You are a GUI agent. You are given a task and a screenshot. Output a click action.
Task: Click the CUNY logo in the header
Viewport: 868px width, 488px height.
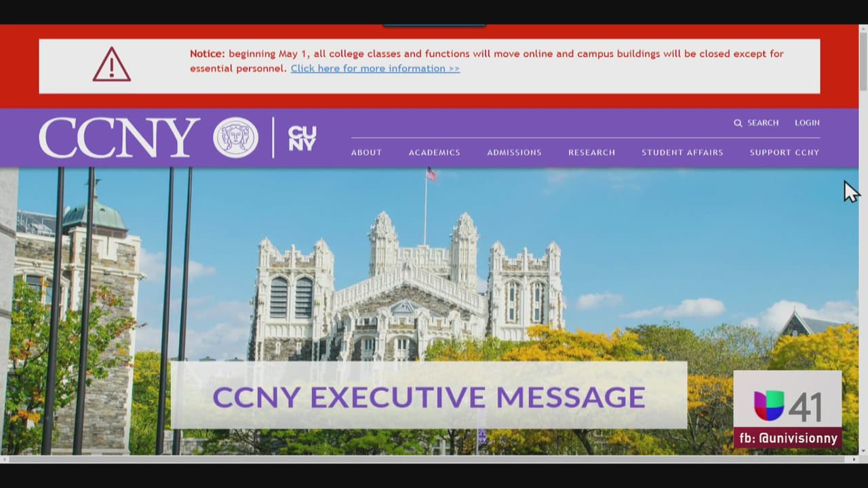[302, 138]
